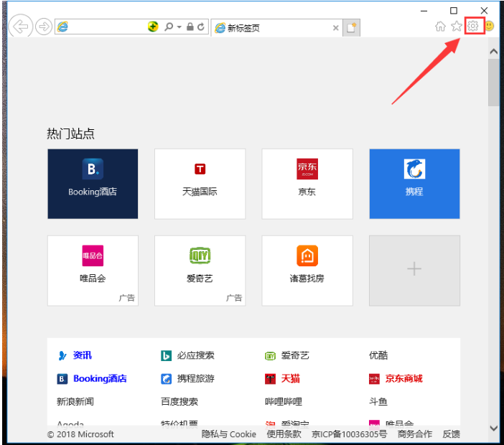Click the Forward arrow button

click(x=44, y=27)
